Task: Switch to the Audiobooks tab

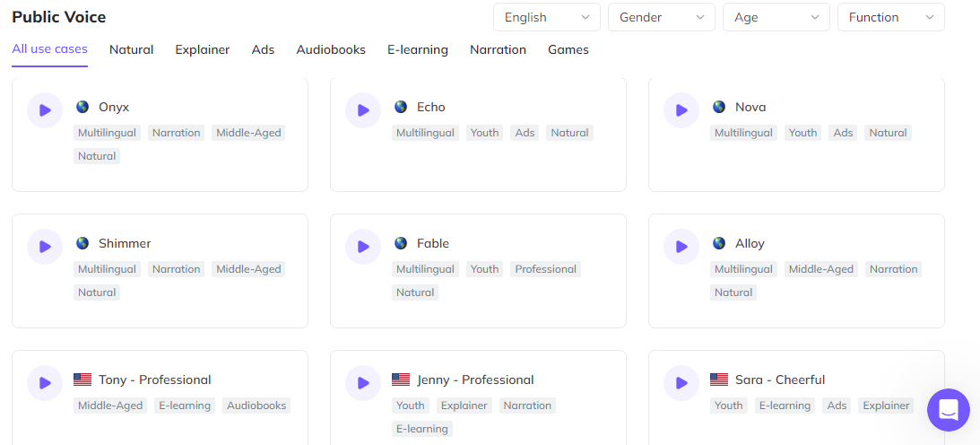Action: point(331,50)
